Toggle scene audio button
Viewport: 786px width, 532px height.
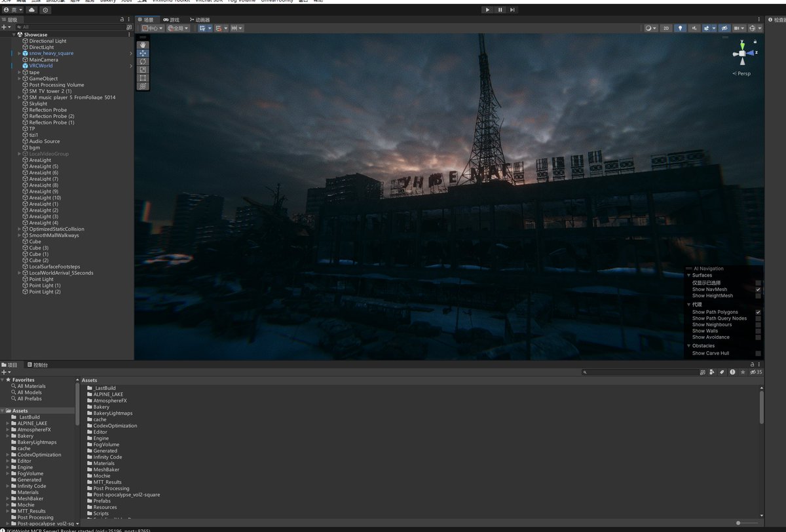[694, 28]
